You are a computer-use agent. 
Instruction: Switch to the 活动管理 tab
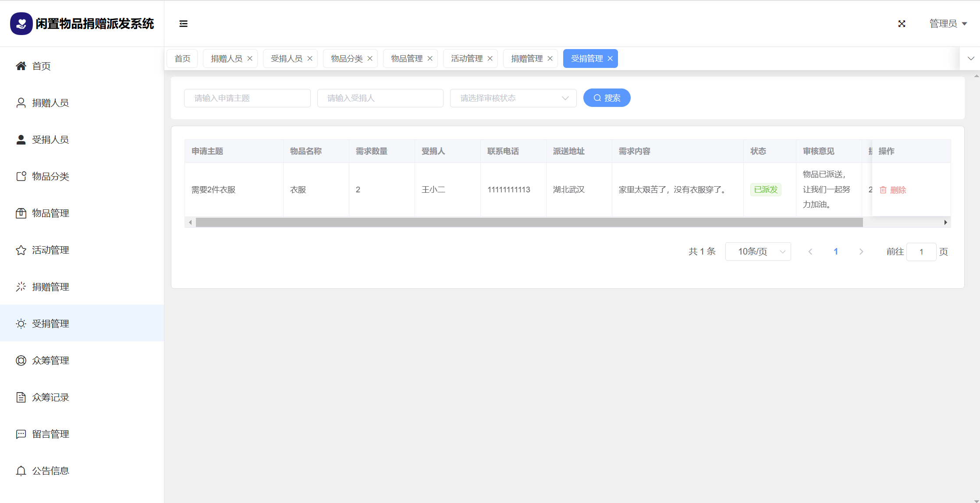pyautogui.click(x=466, y=59)
